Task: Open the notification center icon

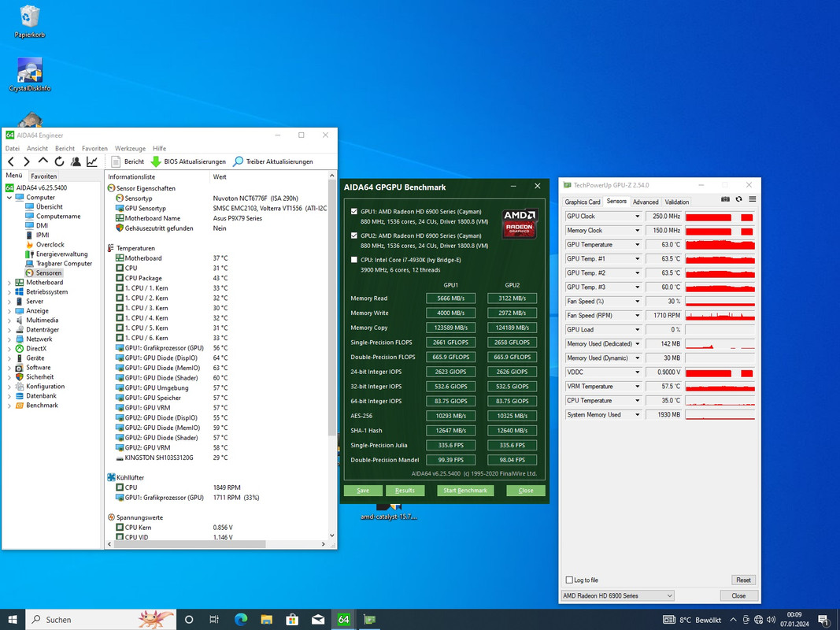Action: [x=824, y=620]
